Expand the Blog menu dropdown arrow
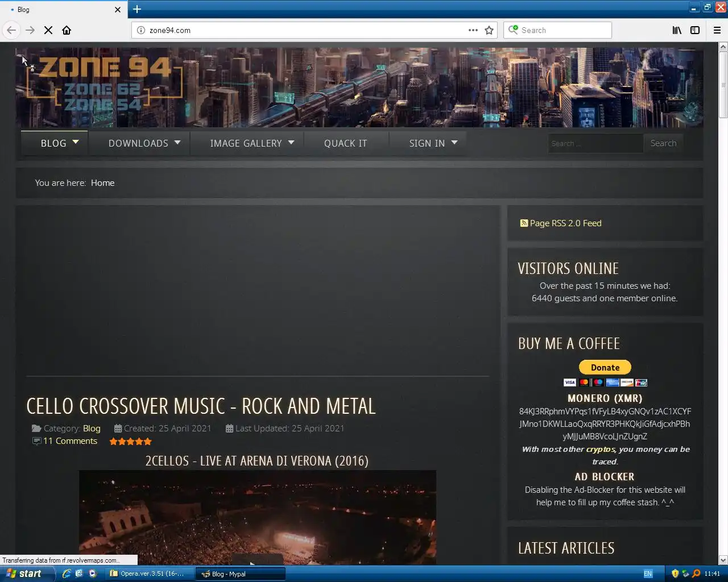Screen dimensions: 728x582 pyautogui.click(x=76, y=142)
